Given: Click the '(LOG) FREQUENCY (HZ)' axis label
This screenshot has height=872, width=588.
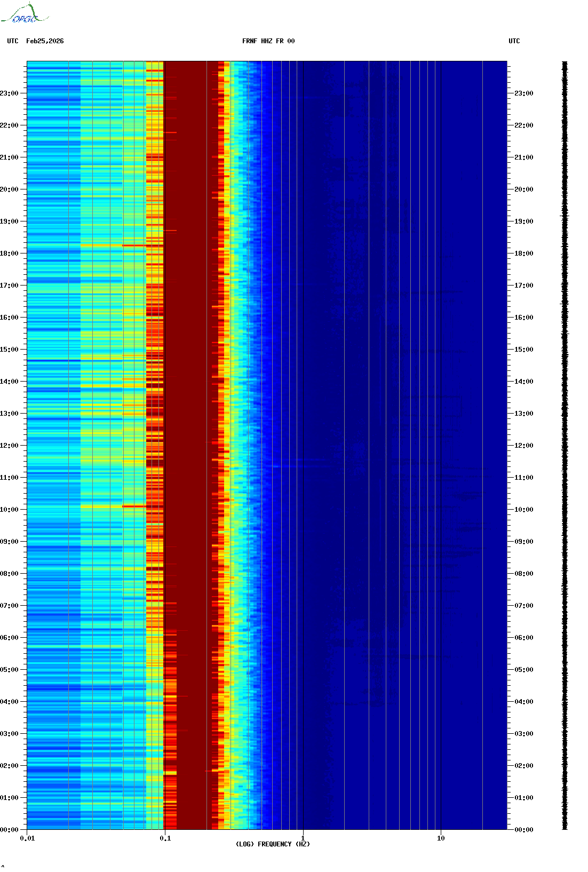Looking at the screenshot, I should pyautogui.click(x=273, y=844).
